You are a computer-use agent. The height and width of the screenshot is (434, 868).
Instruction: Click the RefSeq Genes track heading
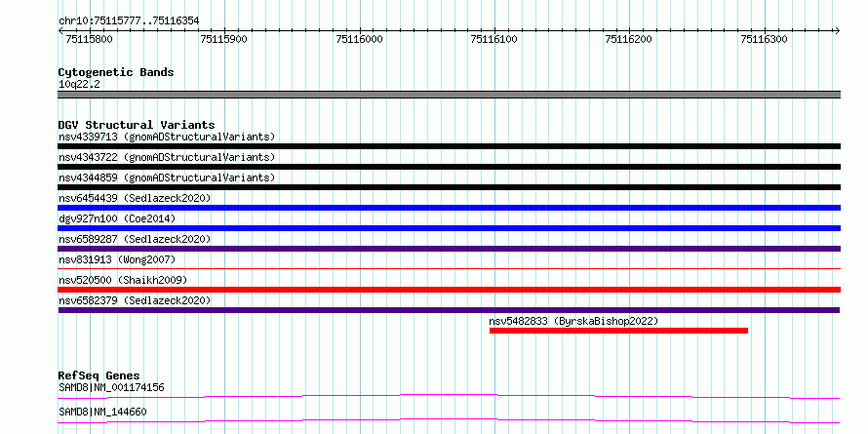coord(99,375)
